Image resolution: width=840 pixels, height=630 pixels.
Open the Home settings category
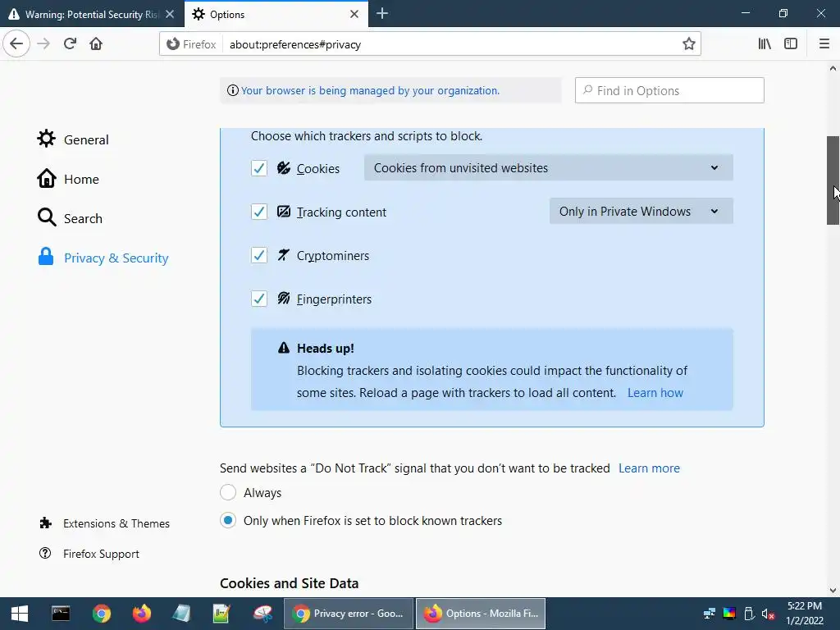click(68, 179)
